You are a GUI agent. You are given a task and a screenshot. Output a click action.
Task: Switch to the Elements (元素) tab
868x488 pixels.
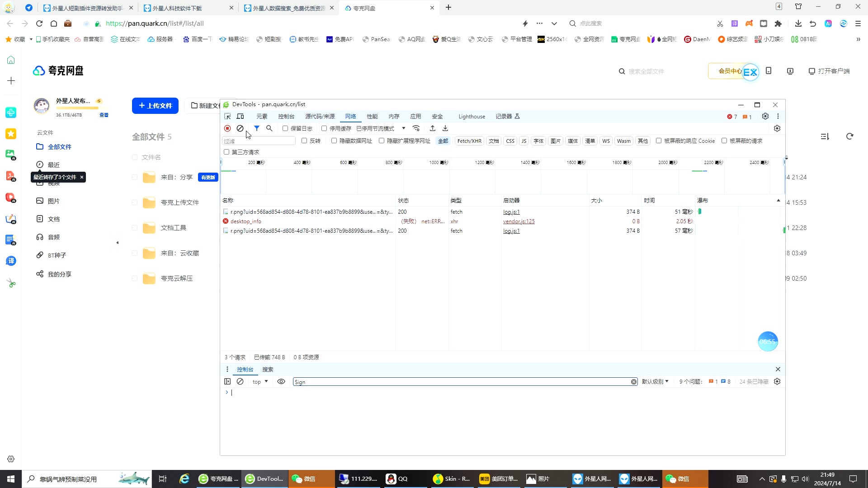click(262, 117)
